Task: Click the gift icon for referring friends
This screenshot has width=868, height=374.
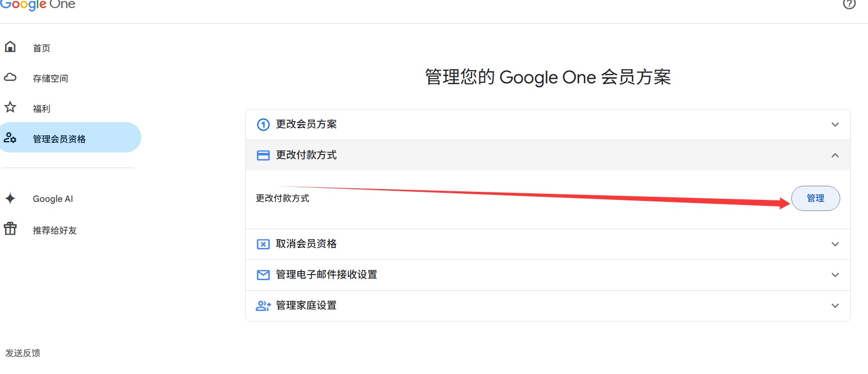Action: click(10, 229)
